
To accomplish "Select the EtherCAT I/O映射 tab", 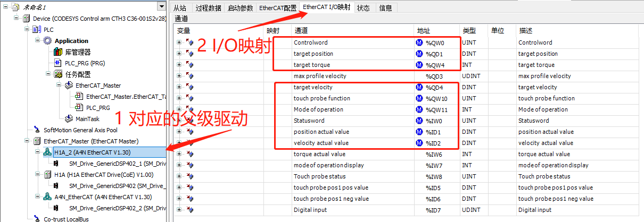I will pos(326,7).
